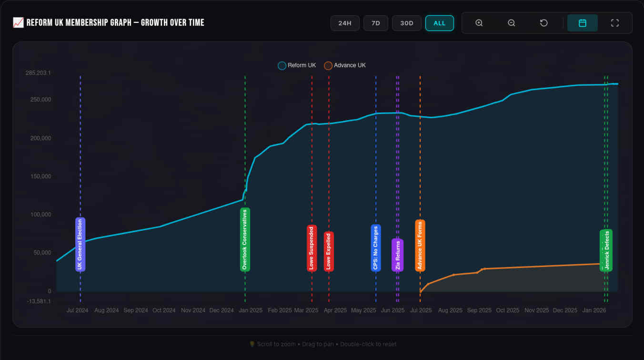Viewport: 644px width, 360px height.
Task: Select the 24H time range
Action: [x=345, y=23]
